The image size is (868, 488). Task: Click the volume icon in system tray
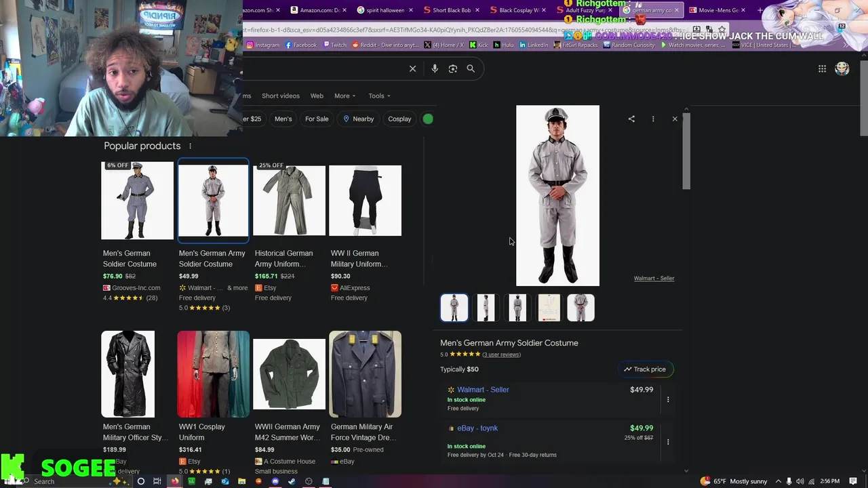pos(800,481)
